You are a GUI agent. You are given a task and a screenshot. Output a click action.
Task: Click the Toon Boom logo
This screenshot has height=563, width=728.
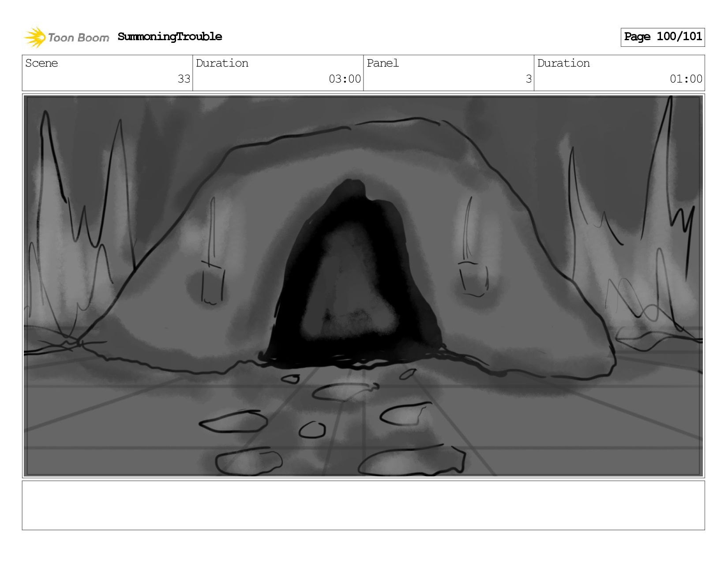click(66, 37)
